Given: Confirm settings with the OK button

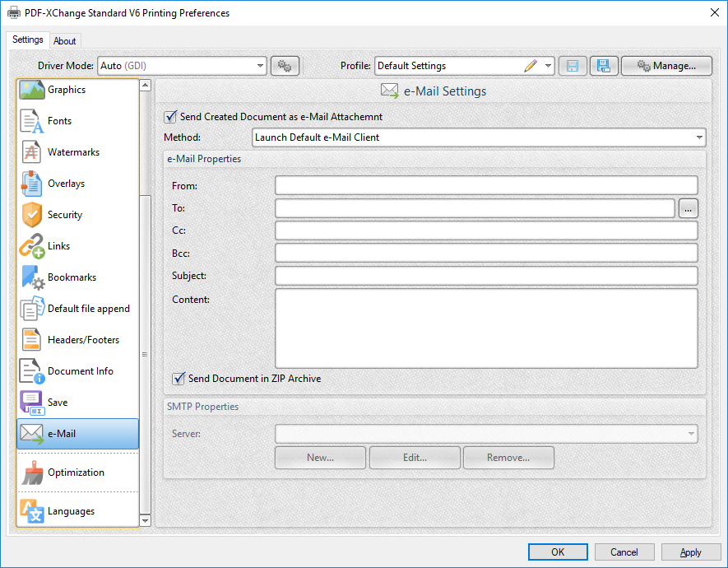Looking at the screenshot, I should [558, 552].
